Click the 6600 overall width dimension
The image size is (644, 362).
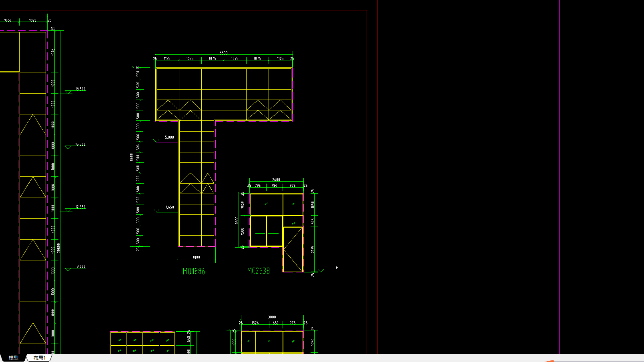(x=223, y=53)
